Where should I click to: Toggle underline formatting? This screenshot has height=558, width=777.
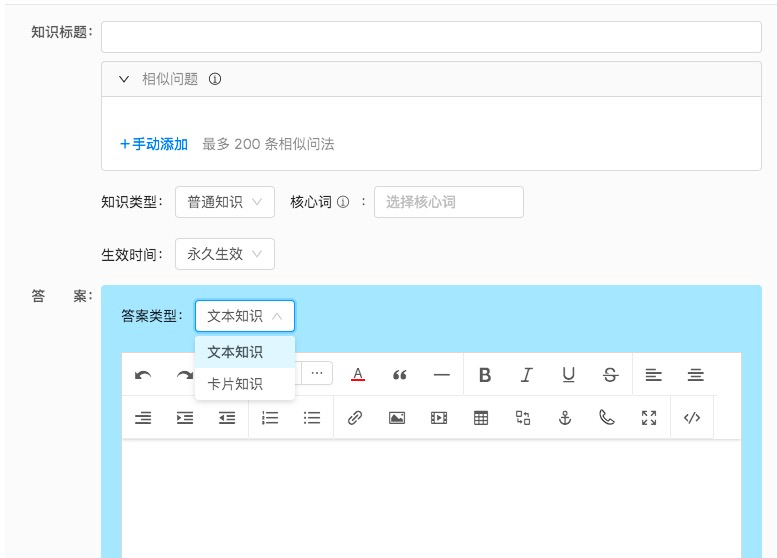click(x=568, y=375)
